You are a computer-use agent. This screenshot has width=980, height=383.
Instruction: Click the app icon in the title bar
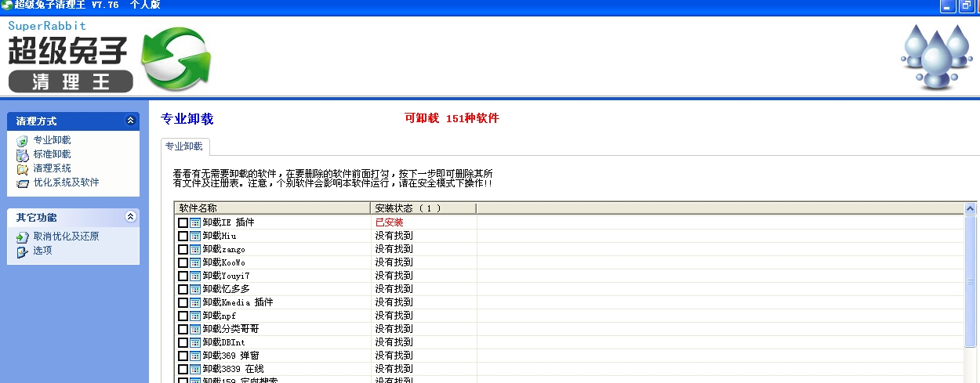tap(6, 5)
